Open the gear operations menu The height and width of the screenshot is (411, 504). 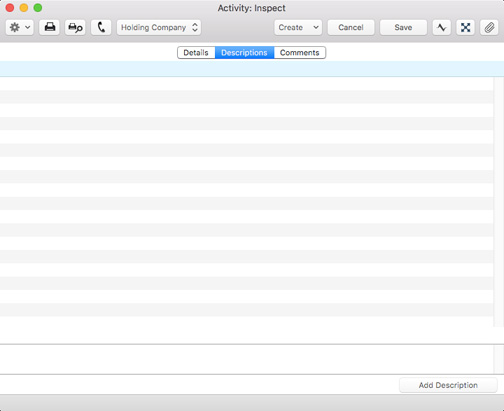tap(19, 27)
